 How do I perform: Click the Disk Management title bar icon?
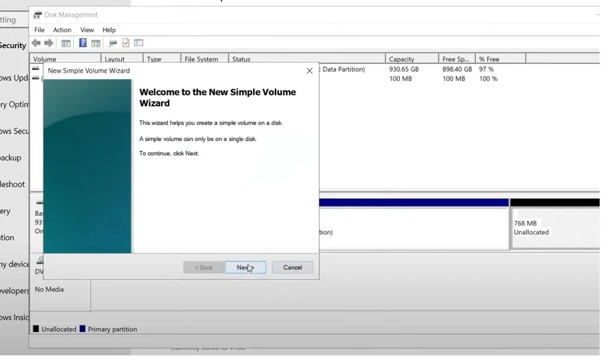(37, 15)
